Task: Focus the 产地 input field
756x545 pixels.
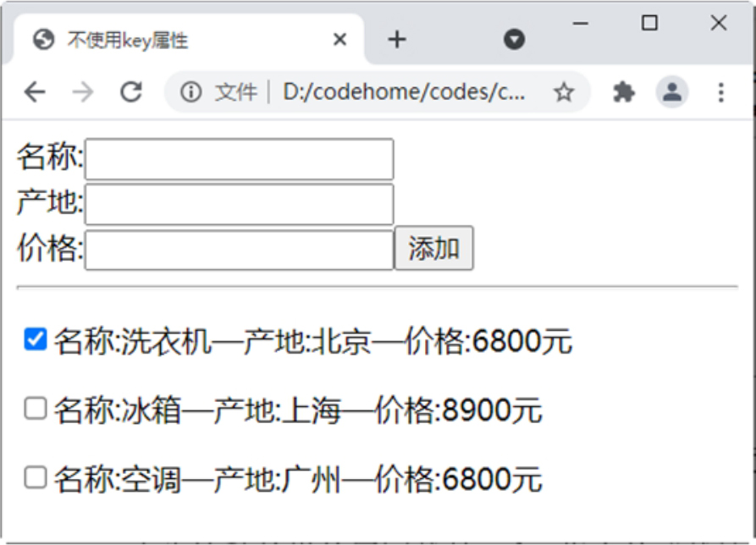Action: coord(239,204)
